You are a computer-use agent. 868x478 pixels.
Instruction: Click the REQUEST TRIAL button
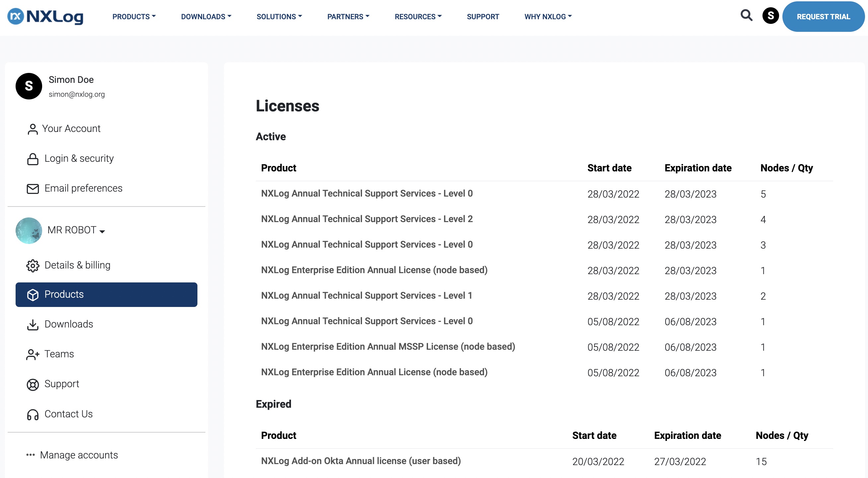pos(823,17)
